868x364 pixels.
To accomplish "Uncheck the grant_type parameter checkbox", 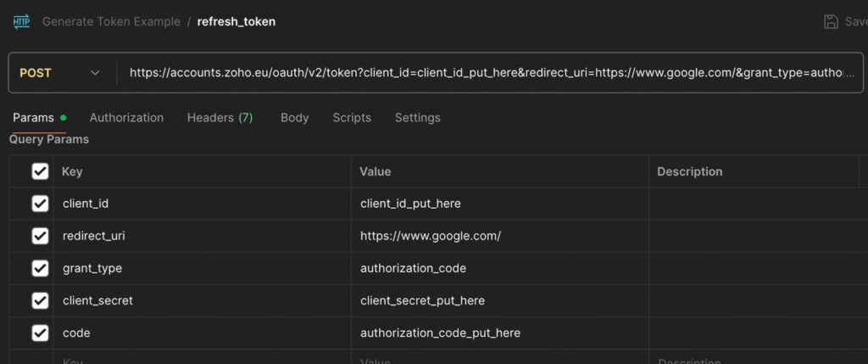I will tap(40, 268).
